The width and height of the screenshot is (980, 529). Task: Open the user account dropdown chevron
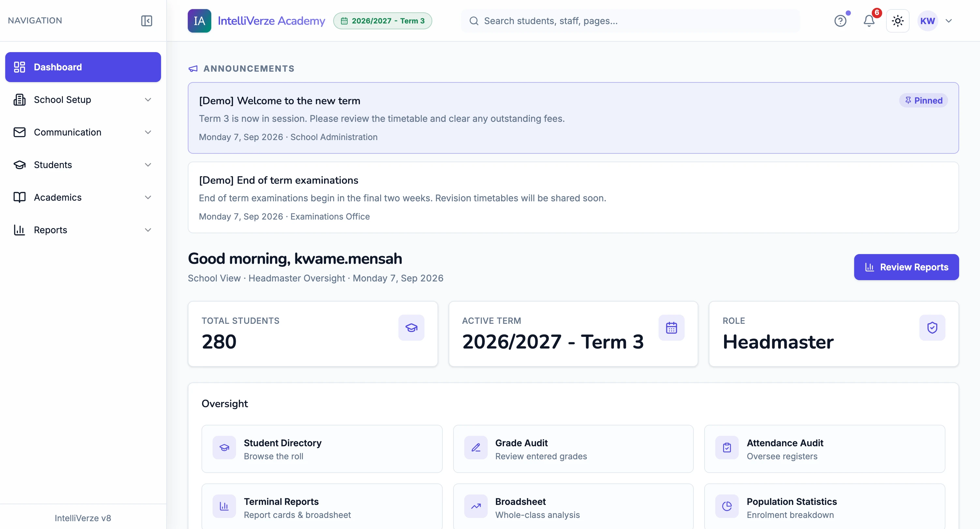[949, 21]
